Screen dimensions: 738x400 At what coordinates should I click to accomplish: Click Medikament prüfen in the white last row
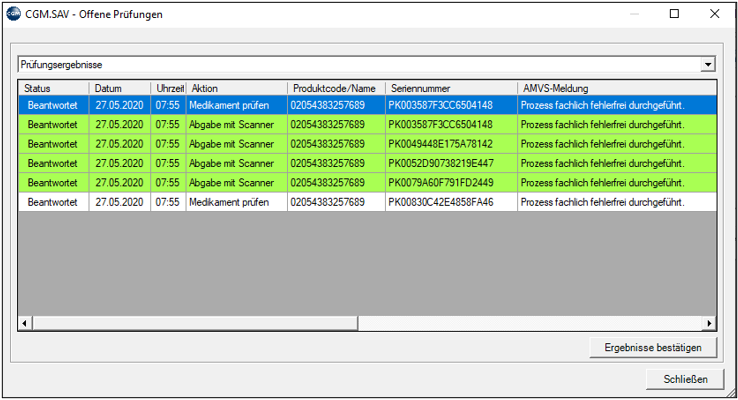(229, 202)
